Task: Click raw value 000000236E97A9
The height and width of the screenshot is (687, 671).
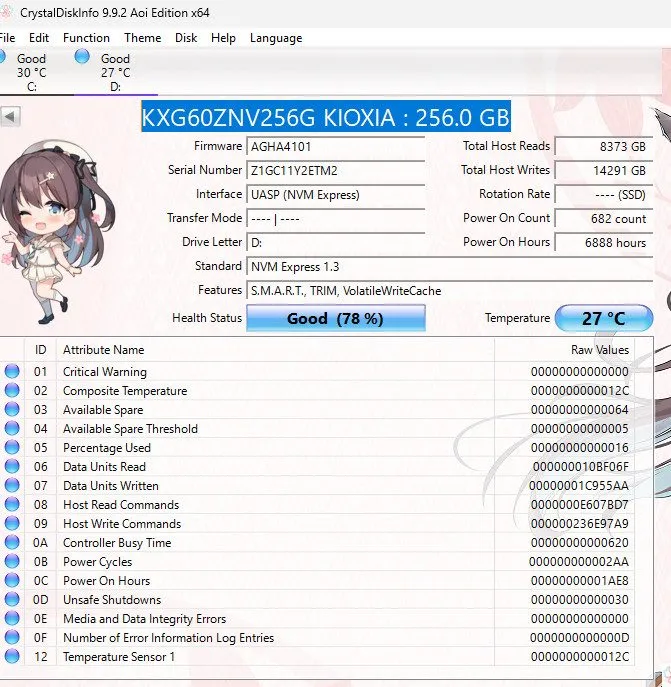Action: [579, 524]
